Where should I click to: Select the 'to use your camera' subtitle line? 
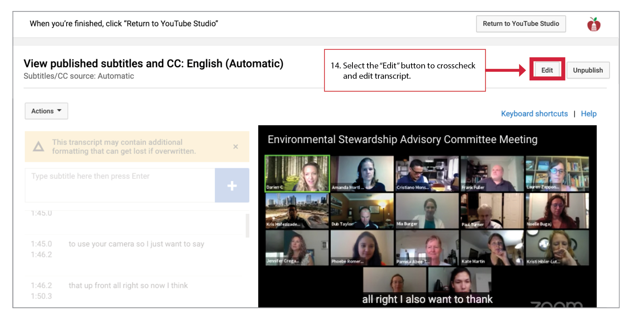(136, 244)
